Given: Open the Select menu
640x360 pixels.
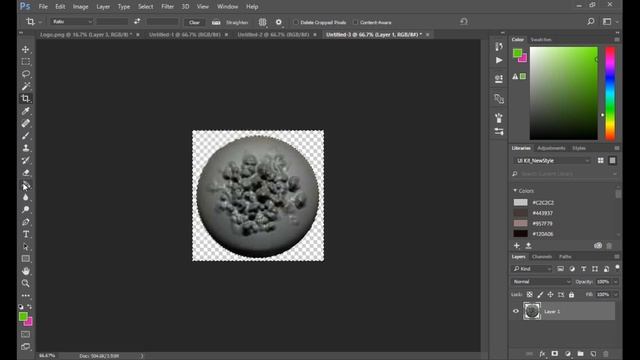Looking at the screenshot, I should point(145,7).
